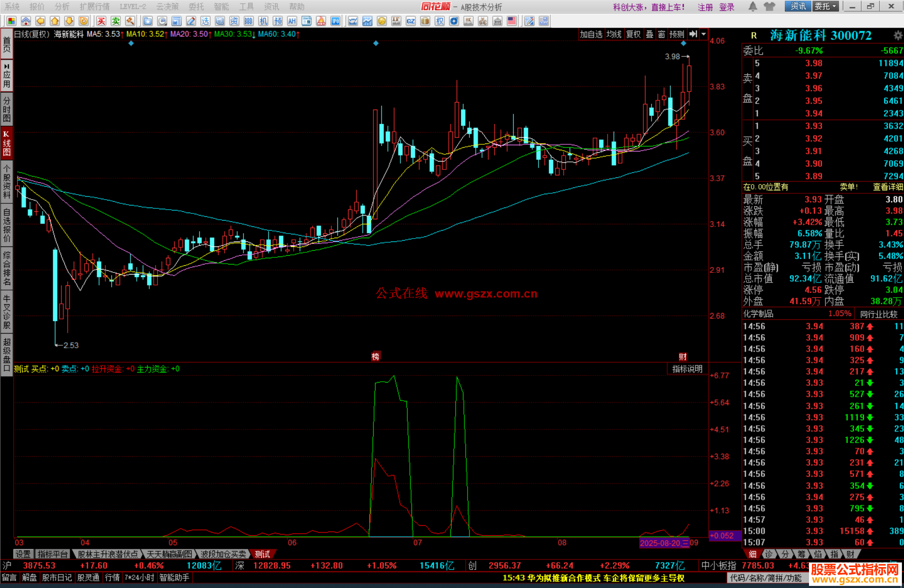
Task: Click the AH shares toolbar icon
Action: coord(292,21)
